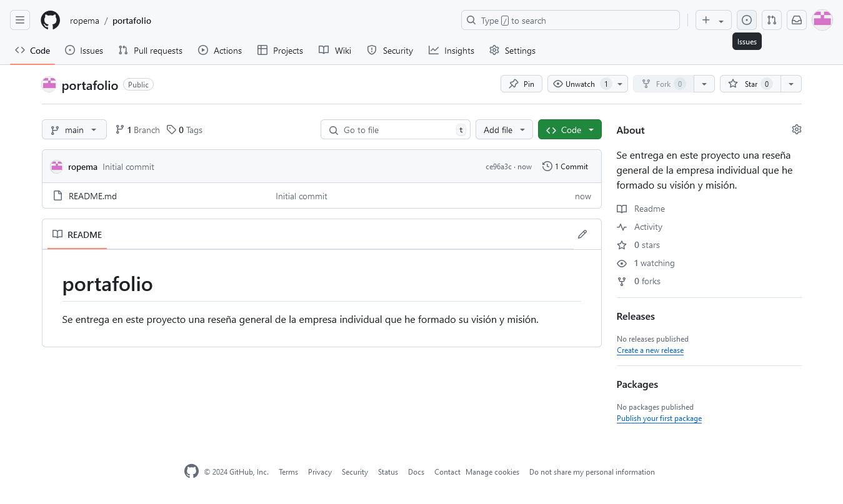Open footer Docs link
The image size is (843, 504).
[x=416, y=472]
